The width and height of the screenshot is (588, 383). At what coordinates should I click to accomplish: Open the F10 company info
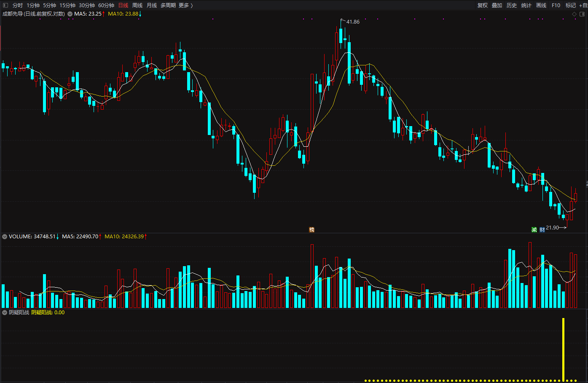point(556,5)
